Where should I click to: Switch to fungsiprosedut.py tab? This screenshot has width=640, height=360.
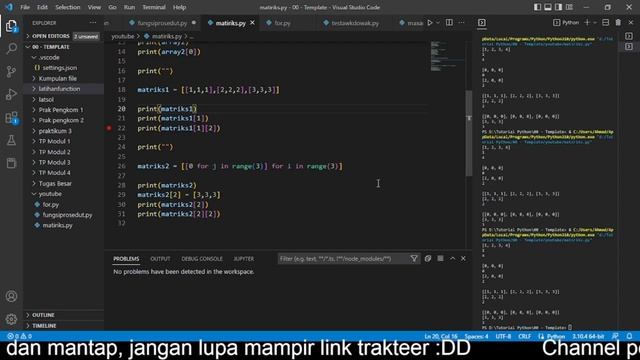[162, 23]
